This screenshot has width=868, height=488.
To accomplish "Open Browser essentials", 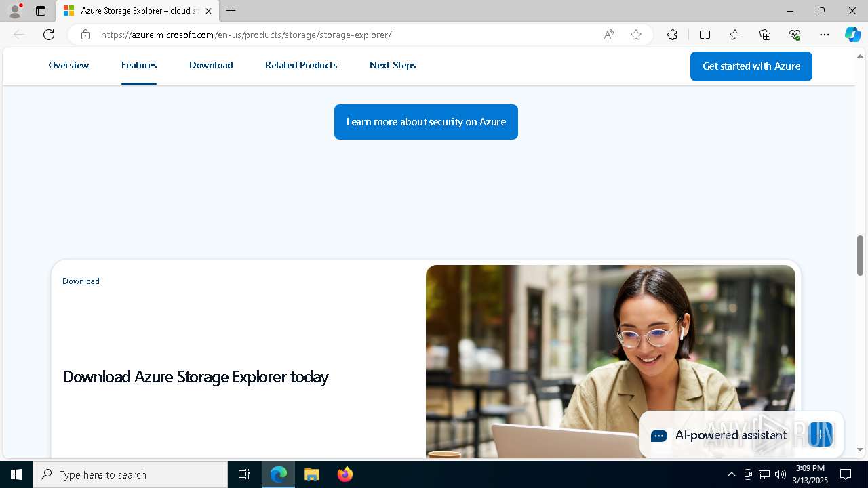I will (795, 35).
